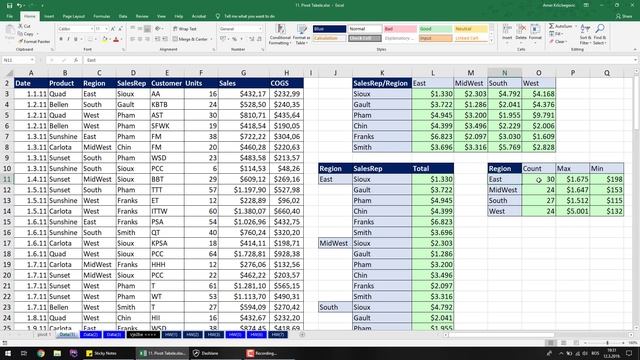The height and width of the screenshot is (360, 640).
Task: Decrease cell indent
Action: coord(158,39)
